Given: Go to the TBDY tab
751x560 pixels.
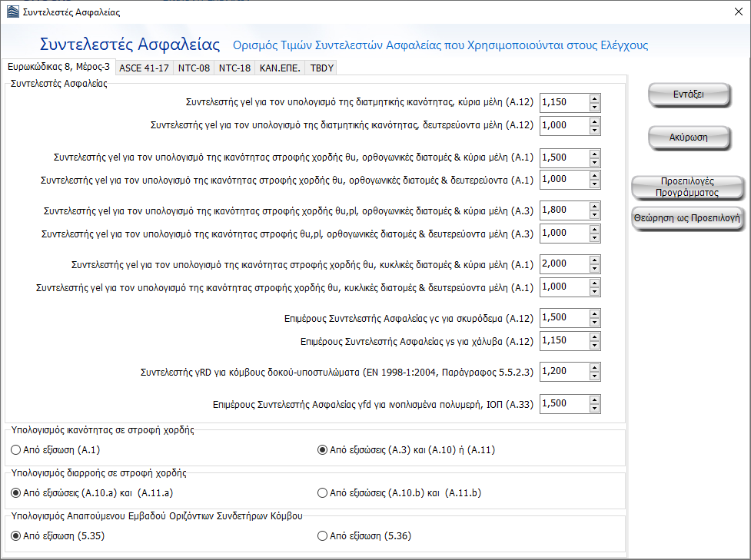Looking at the screenshot, I should click(x=321, y=68).
